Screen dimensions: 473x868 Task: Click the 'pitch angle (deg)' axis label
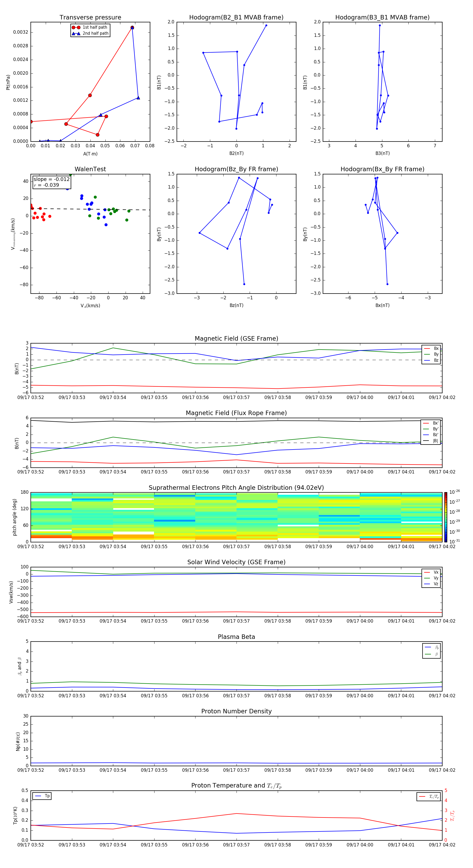click(14, 517)
